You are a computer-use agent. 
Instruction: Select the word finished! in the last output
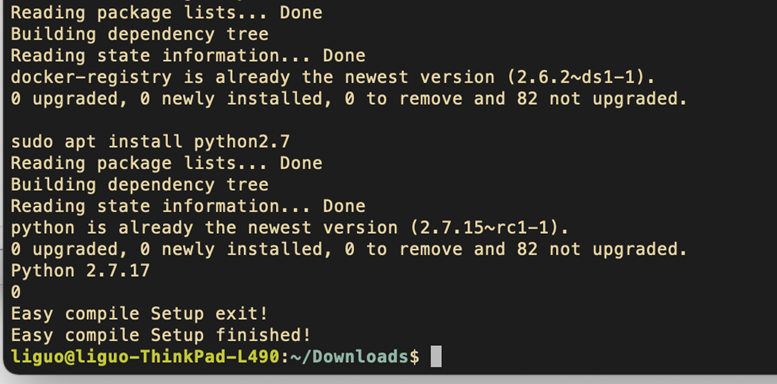click(x=263, y=335)
